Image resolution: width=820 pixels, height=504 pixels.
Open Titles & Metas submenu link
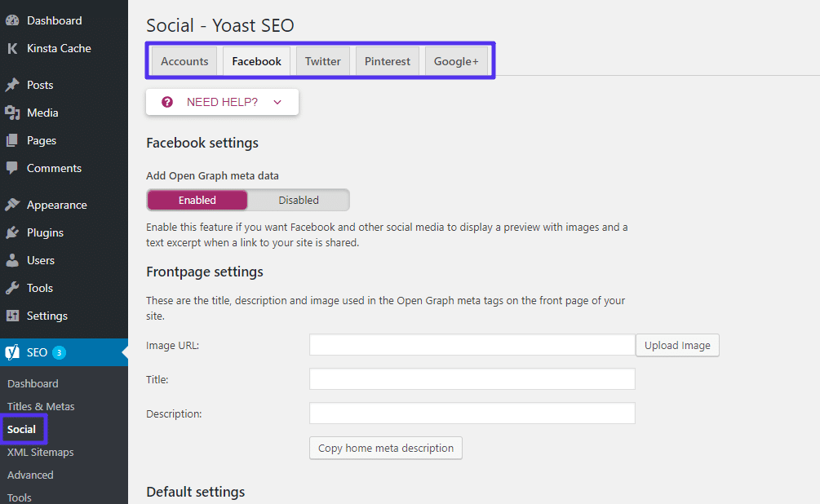41,406
